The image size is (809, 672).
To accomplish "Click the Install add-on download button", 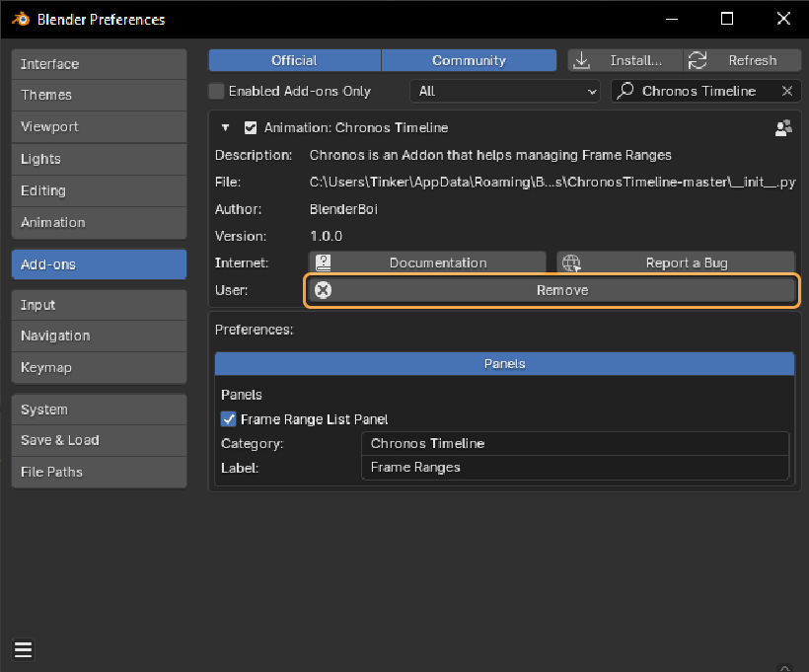I will 625,60.
